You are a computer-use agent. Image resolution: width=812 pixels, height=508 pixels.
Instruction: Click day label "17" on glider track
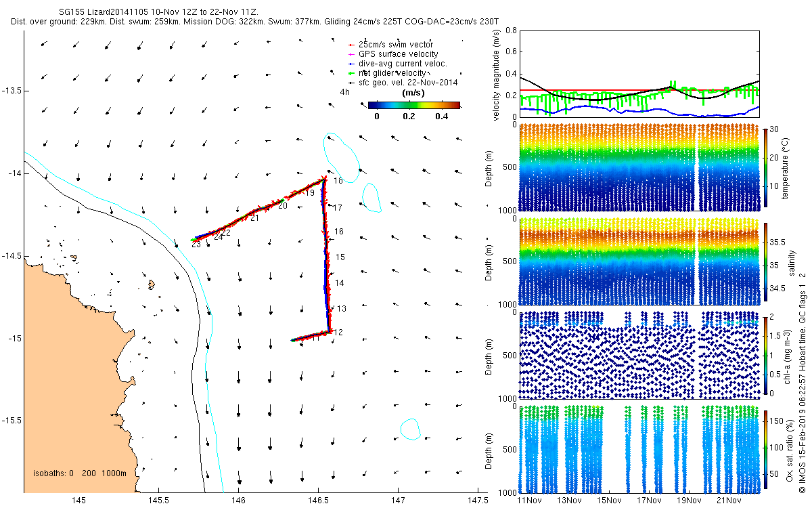click(338, 207)
